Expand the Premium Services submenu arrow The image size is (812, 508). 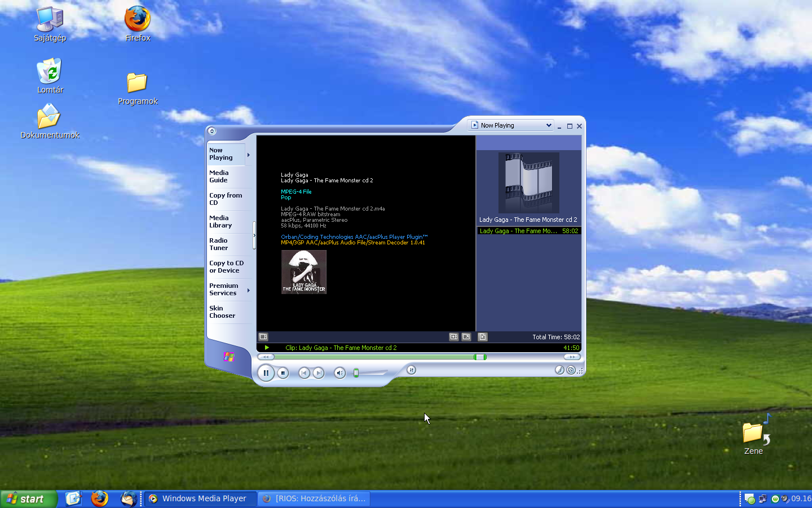[249, 290]
